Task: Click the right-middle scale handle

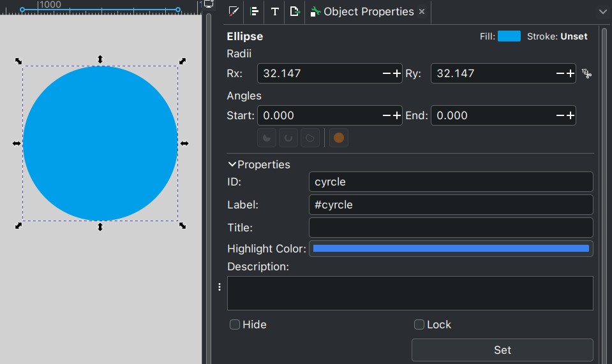Action: [x=184, y=143]
